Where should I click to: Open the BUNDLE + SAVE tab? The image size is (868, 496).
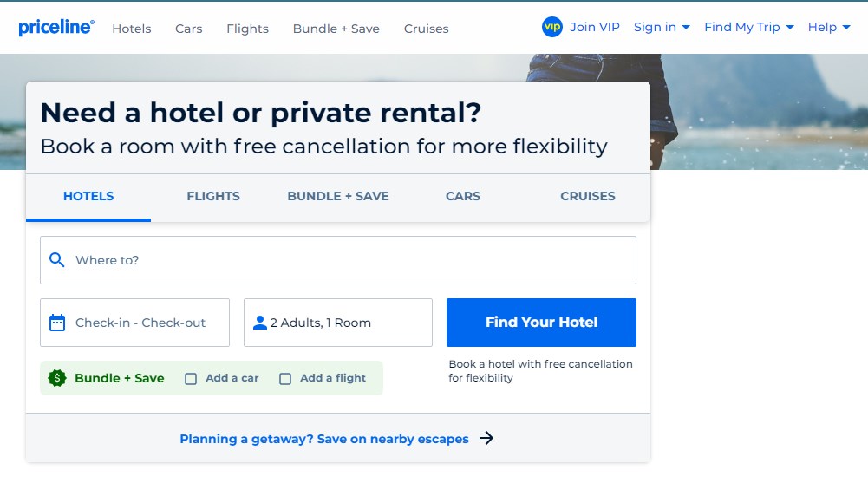point(338,196)
